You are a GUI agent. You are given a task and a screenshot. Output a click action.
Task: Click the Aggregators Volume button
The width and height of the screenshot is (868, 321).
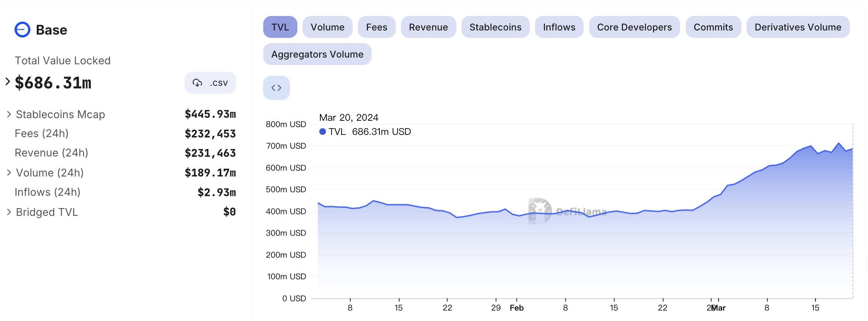pyautogui.click(x=317, y=54)
